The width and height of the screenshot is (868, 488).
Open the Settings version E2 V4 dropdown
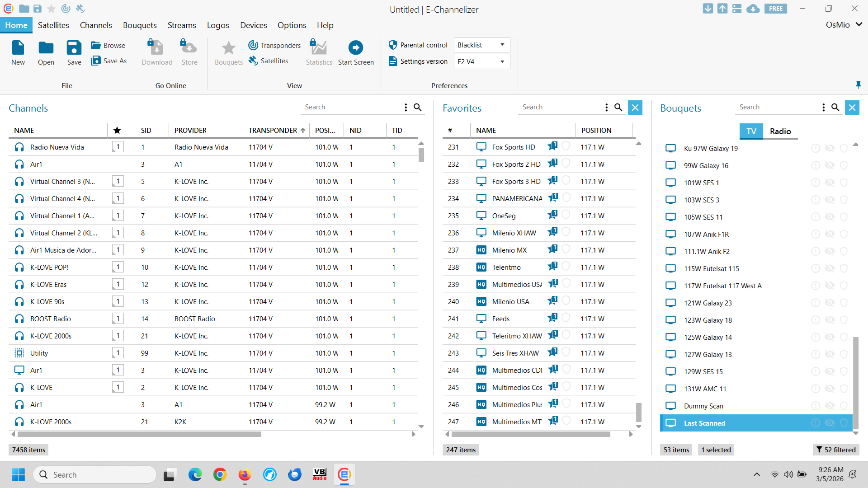pyautogui.click(x=482, y=61)
